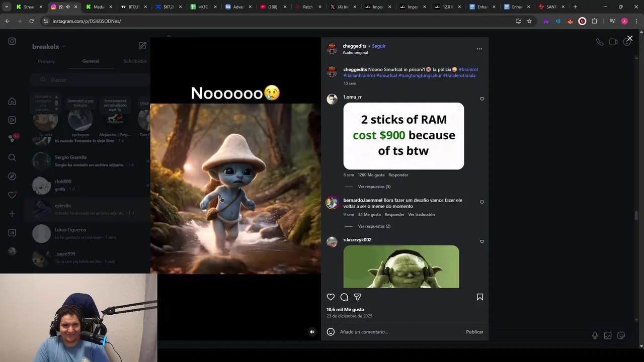Click the Buscar search field in messages
644x362 pixels.
(90, 80)
